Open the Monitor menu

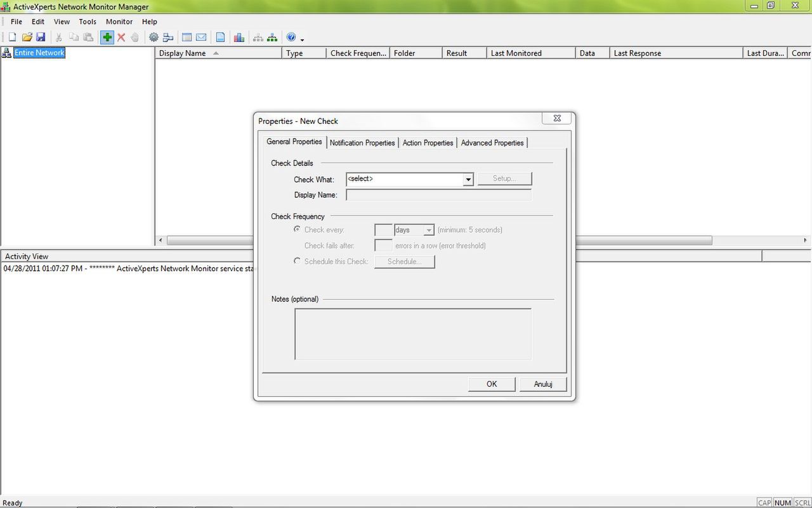(119, 22)
